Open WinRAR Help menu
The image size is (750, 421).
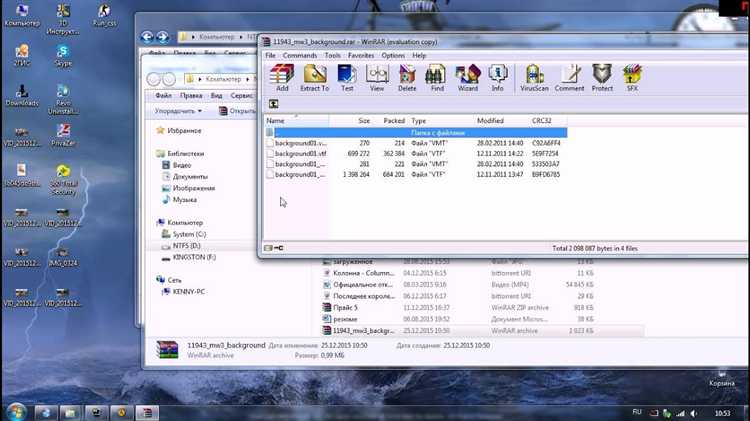click(419, 55)
